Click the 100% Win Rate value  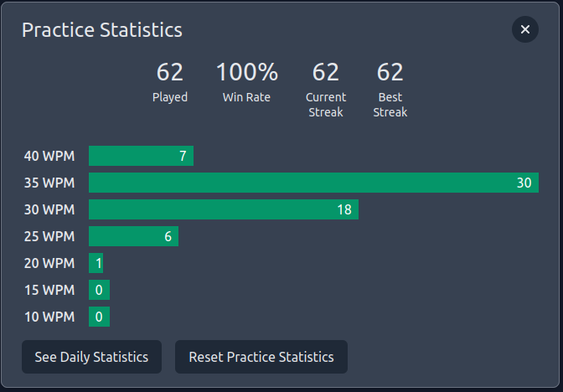point(246,73)
